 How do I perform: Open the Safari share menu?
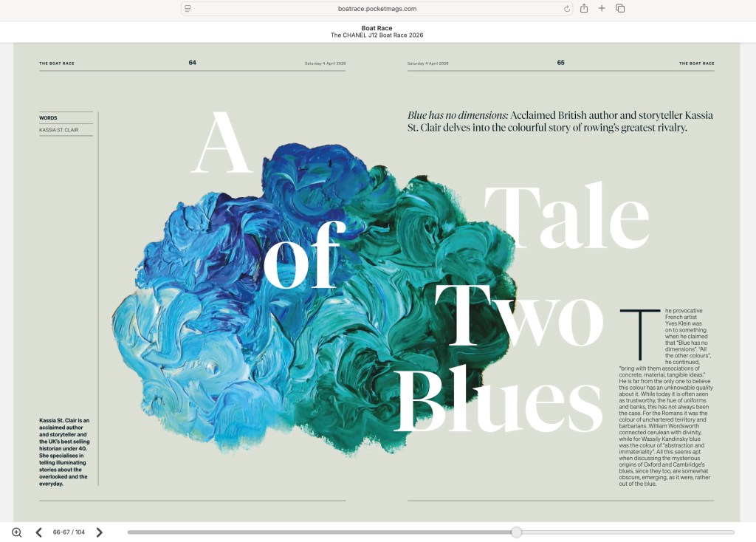pyautogui.click(x=584, y=8)
